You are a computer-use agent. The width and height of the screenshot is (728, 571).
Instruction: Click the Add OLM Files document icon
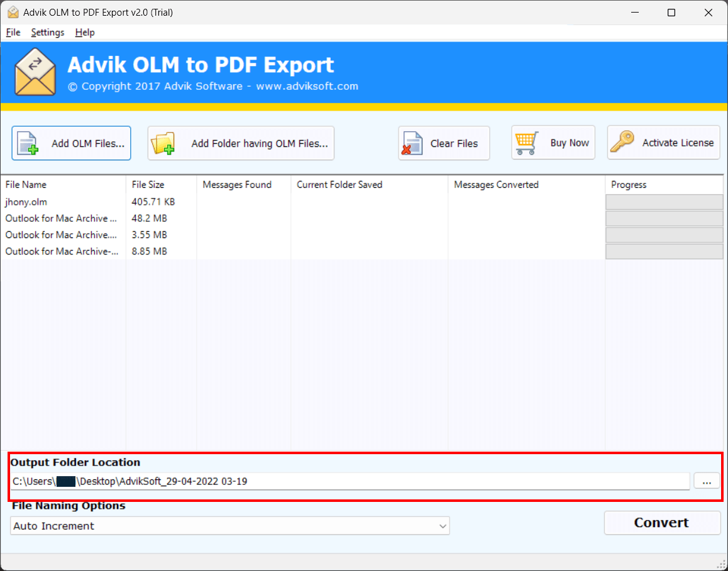click(28, 143)
